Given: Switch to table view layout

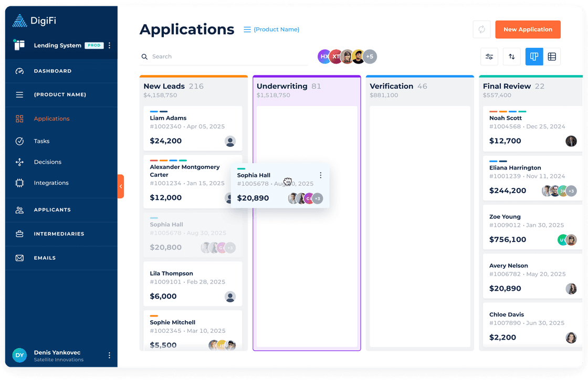Looking at the screenshot, I should click(552, 56).
